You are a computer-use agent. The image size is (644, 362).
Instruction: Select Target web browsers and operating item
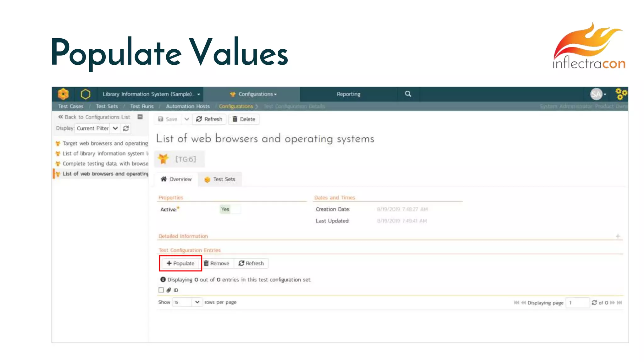pyautogui.click(x=102, y=143)
